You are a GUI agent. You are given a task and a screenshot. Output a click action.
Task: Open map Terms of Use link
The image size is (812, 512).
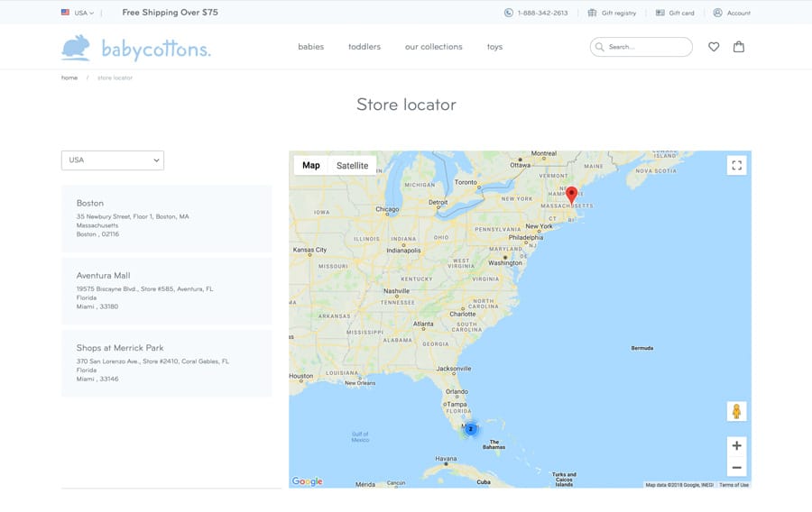(x=734, y=485)
